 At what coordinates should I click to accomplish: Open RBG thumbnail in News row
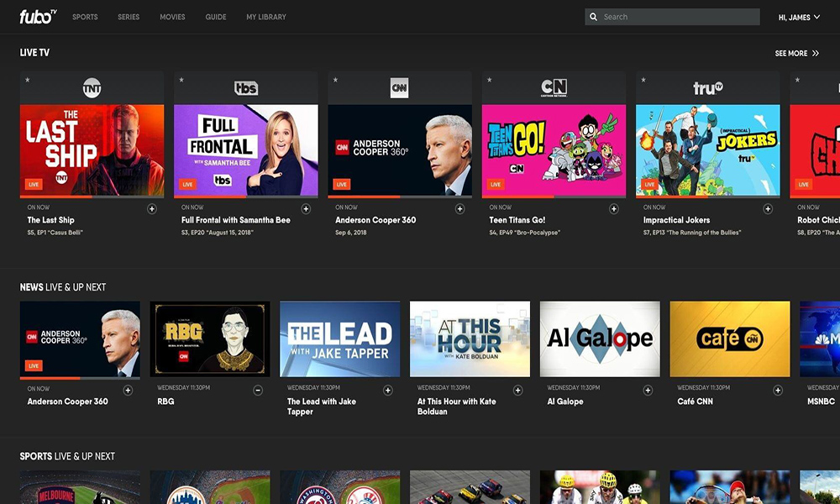[x=210, y=339]
